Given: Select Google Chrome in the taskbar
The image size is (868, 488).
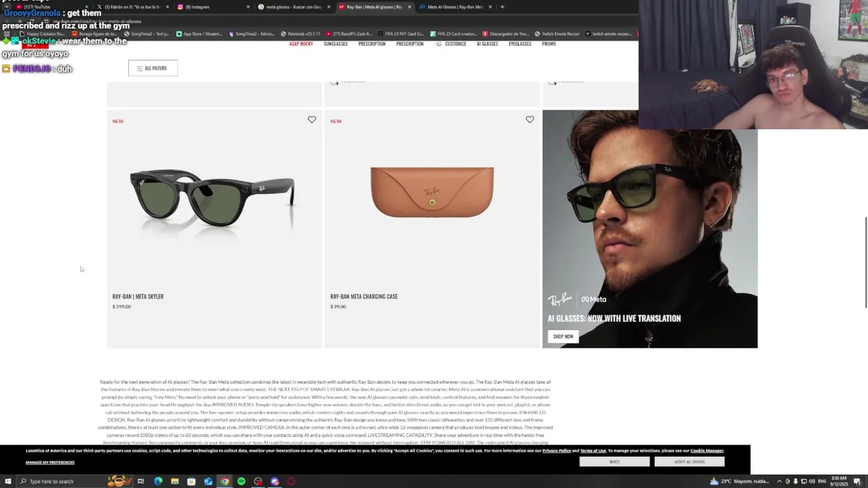Looking at the screenshot, I should click(x=224, y=481).
